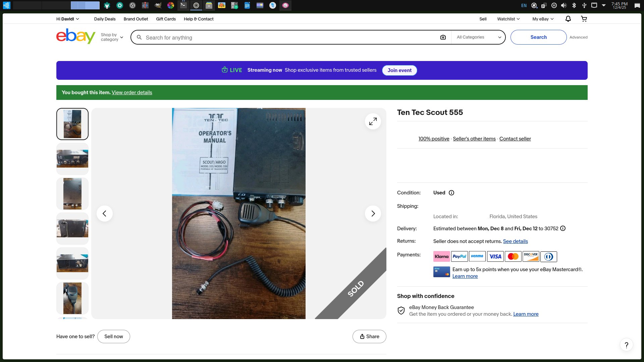Select the microphone photo thumbnail
This screenshot has height=362, width=644.
72,298
